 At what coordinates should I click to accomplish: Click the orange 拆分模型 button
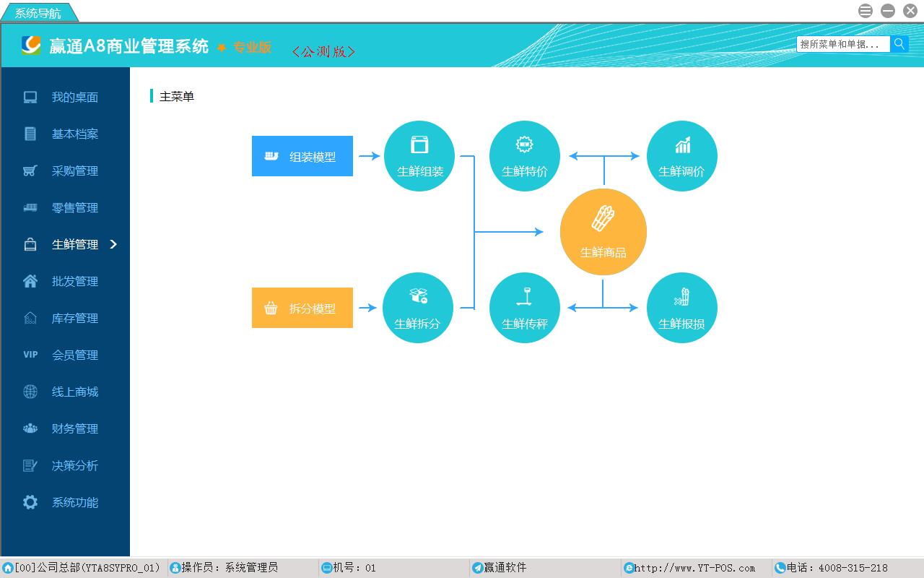302,308
